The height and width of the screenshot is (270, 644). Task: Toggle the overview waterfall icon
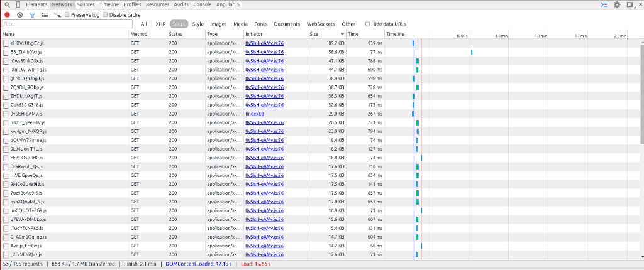[58, 15]
